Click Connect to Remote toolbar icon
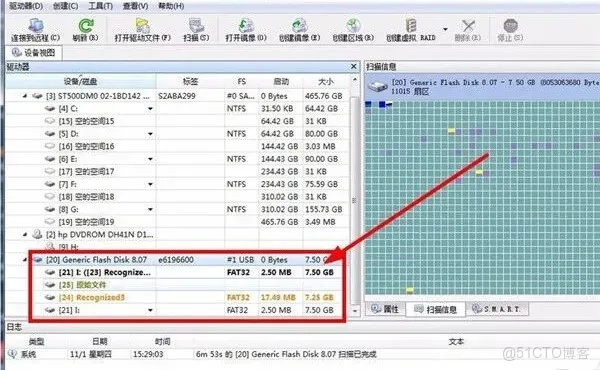600x370 pixels. 35,25
